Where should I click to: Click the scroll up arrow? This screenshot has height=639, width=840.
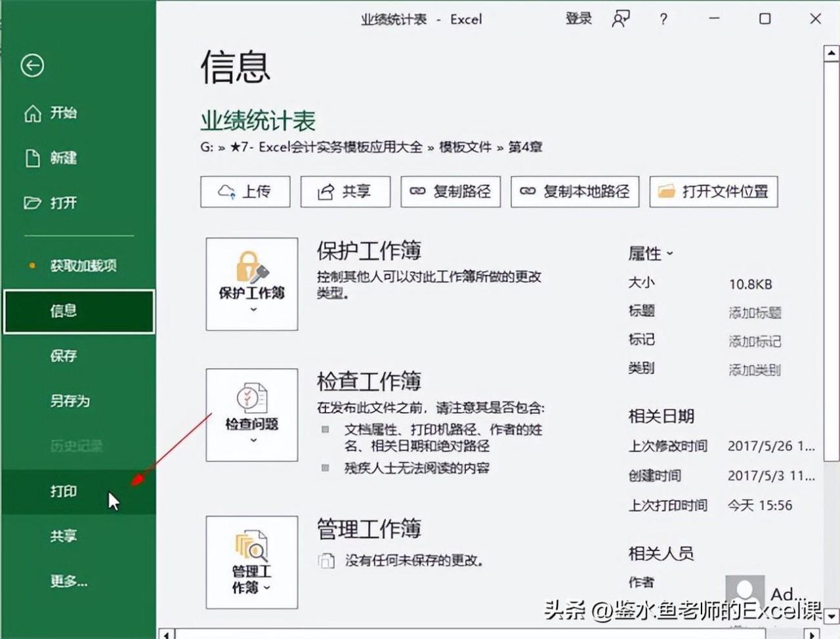(831, 54)
